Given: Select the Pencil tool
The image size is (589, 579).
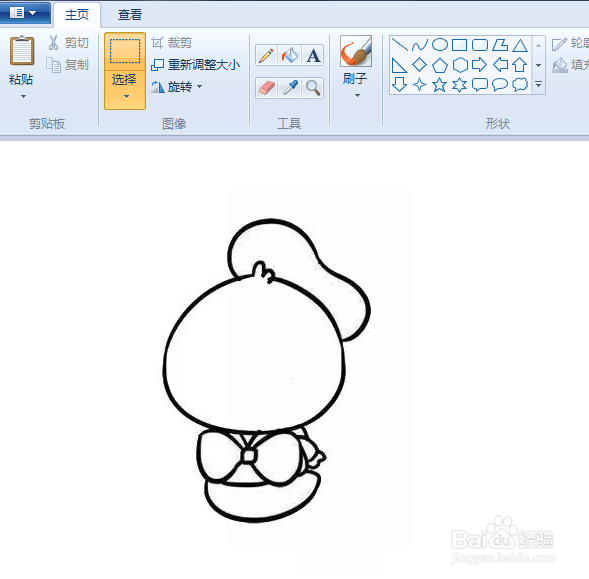Looking at the screenshot, I should (x=266, y=55).
